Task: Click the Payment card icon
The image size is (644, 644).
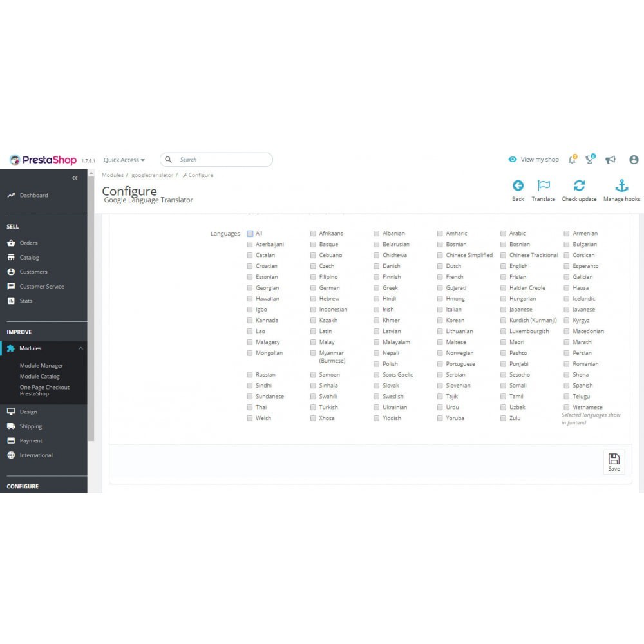Action: 11,440
